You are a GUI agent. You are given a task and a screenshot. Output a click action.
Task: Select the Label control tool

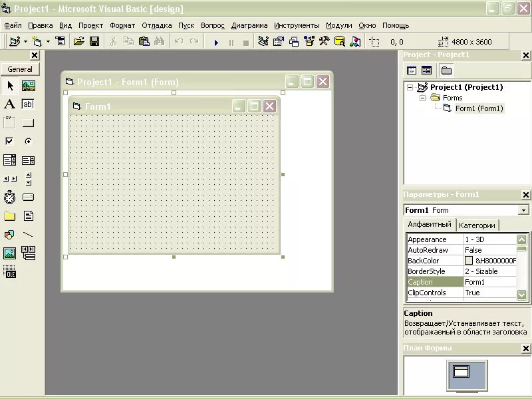(x=10, y=104)
